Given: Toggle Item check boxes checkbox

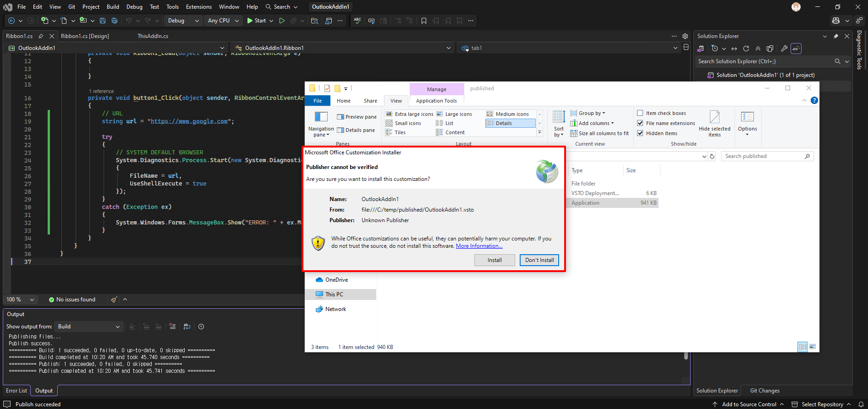Looking at the screenshot, I should pos(640,113).
